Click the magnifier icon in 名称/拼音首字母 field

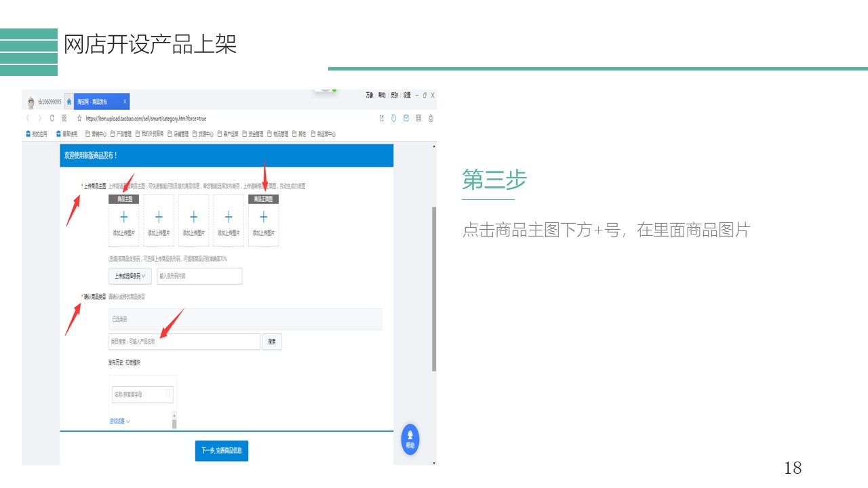[x=169, y=393]
